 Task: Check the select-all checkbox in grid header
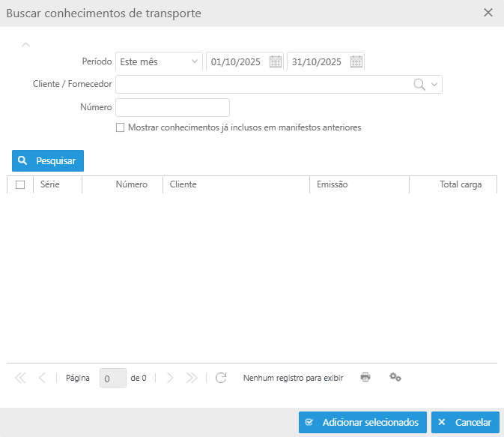tap(20, 184)
